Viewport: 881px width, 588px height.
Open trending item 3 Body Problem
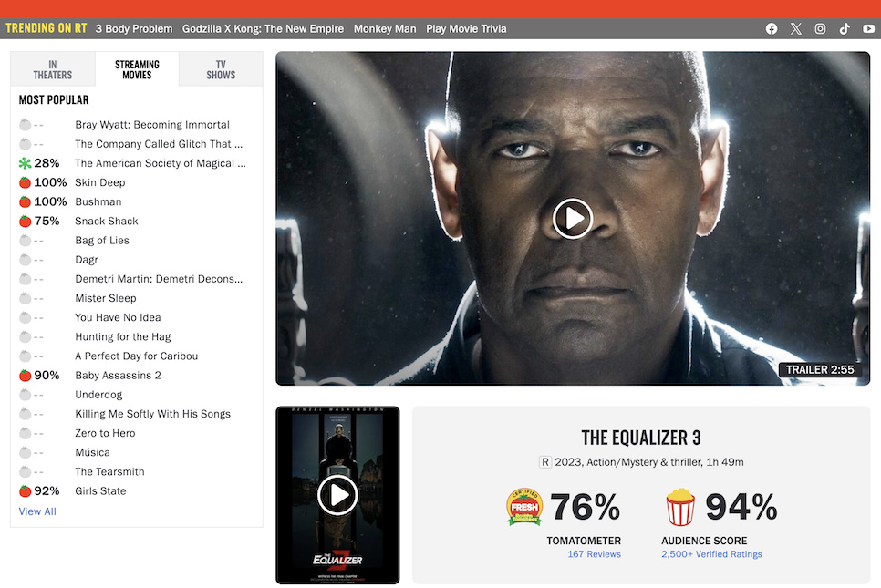[134, 28]
